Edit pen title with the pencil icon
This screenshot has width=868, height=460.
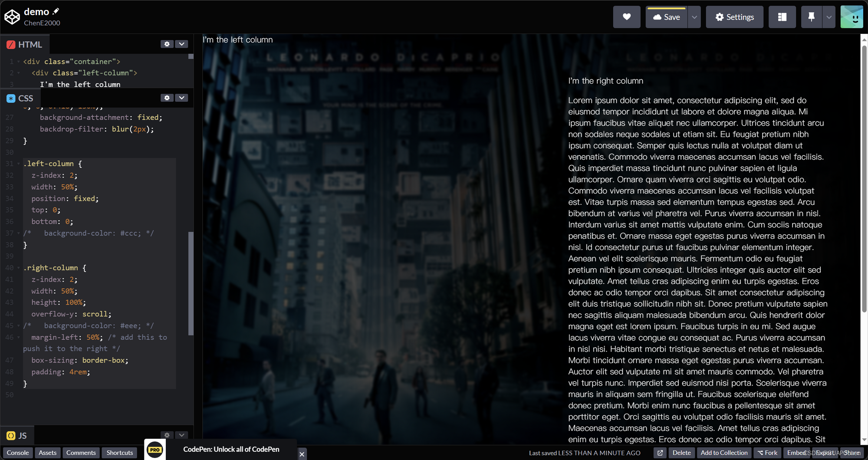[56, 11]
